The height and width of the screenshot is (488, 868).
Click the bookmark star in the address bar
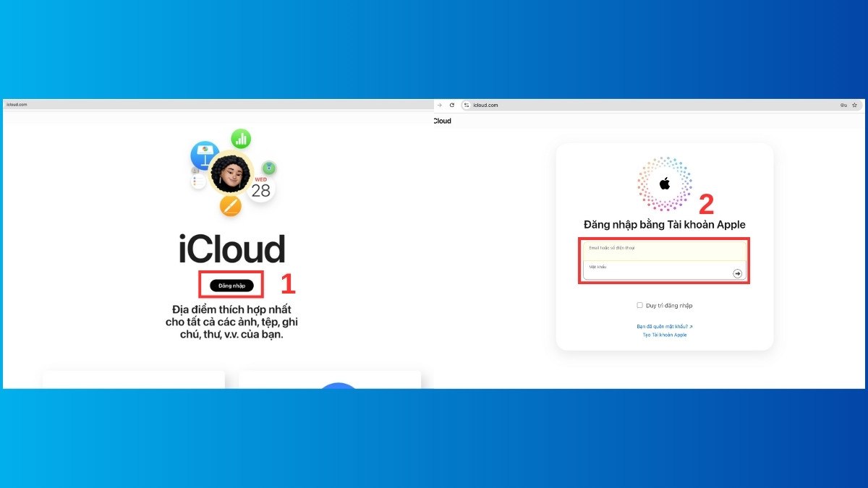point(854,104)
